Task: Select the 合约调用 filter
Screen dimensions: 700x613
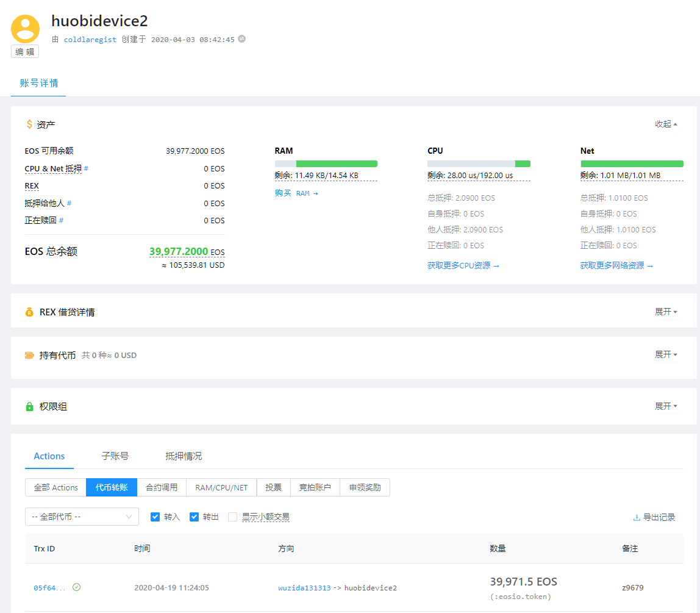Action: click(x=162, y=487)
